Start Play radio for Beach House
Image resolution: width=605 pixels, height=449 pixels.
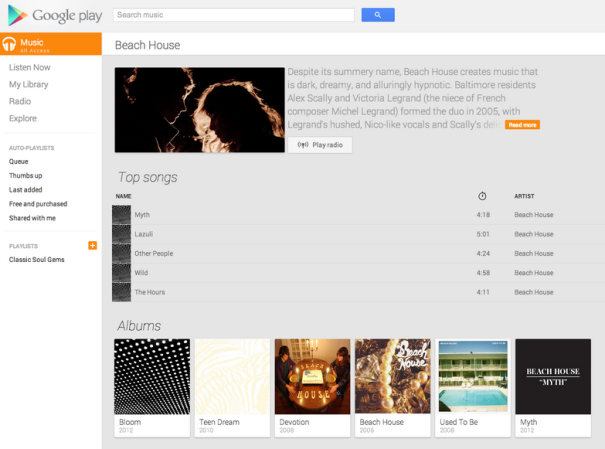(320, 145)
